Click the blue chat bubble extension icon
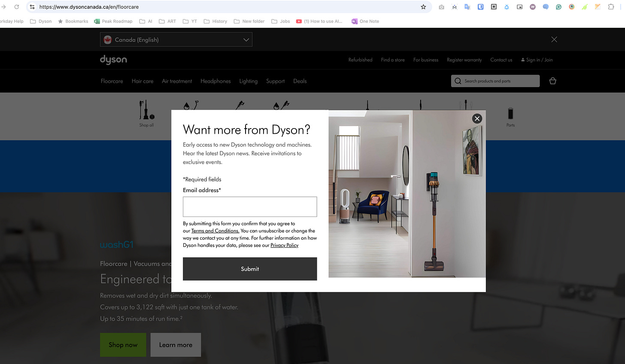Screen dimensions: 625x364 [546, 7]
